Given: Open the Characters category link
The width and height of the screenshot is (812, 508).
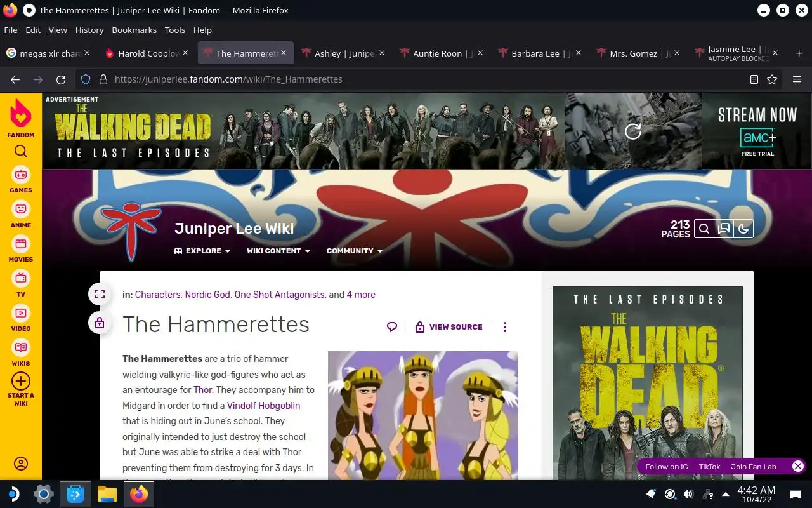Looking at the screenshot, I should click(159, 295).
